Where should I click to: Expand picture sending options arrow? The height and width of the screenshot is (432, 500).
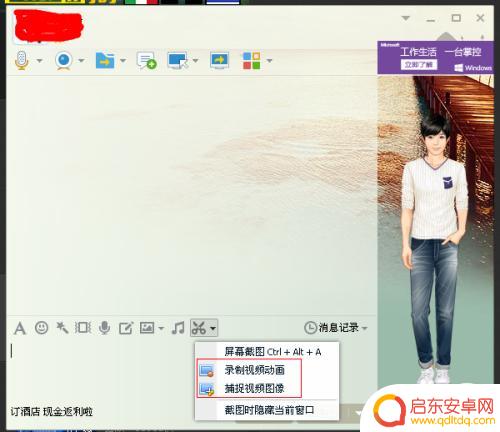point(161,328)
